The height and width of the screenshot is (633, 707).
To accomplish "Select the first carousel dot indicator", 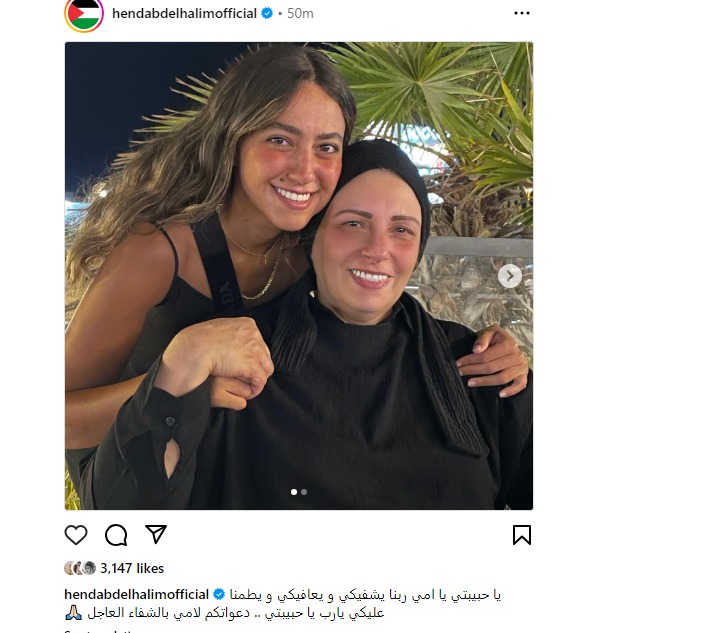I will click(294, 492).
